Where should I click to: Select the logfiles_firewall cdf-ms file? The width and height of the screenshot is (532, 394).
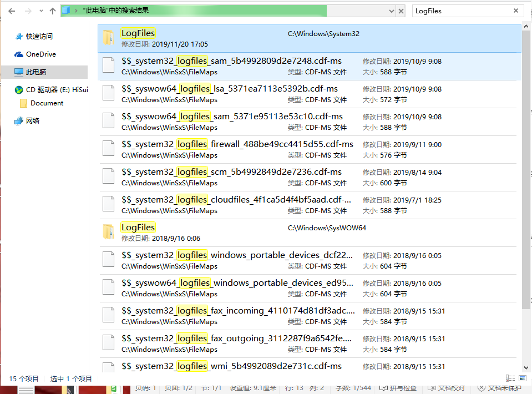click(237, 144)
